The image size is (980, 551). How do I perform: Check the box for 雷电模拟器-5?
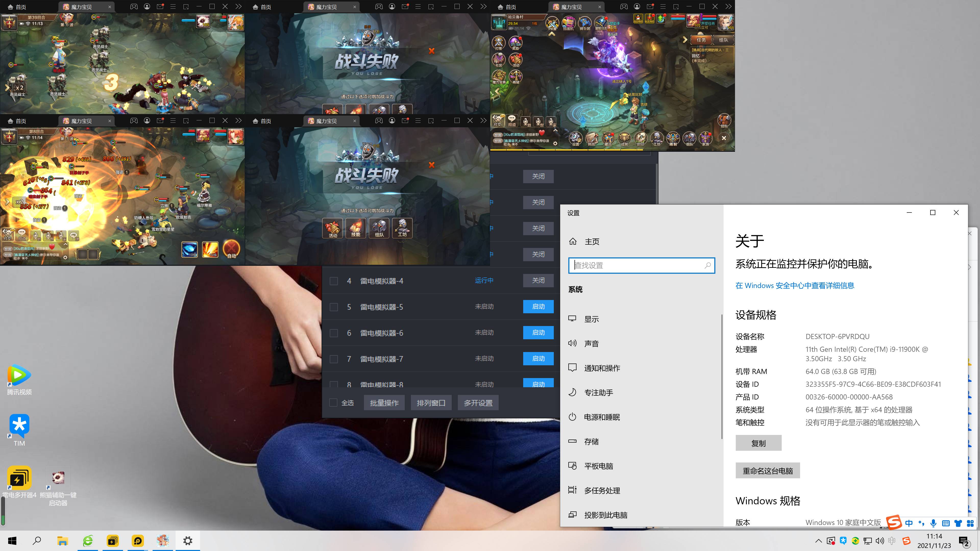(334, 307)
